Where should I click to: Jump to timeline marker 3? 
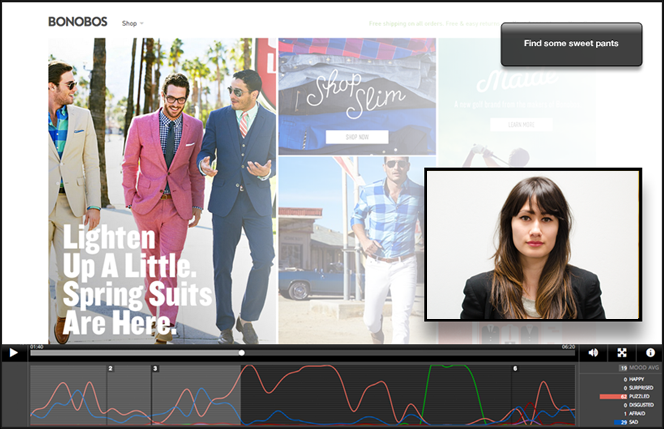point(155,368)
